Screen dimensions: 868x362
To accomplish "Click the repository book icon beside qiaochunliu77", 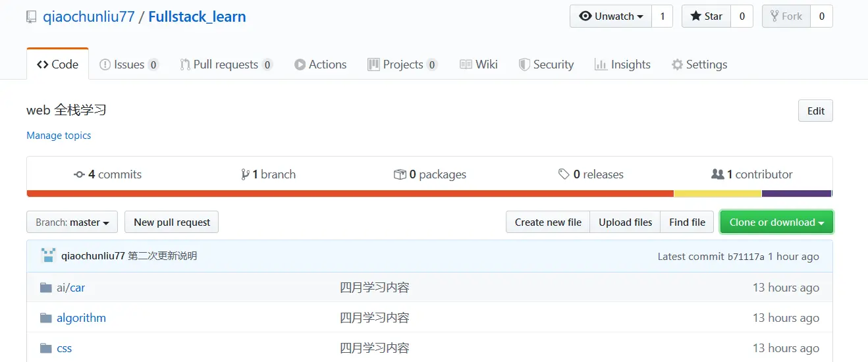I will click(x=32, y=17).
